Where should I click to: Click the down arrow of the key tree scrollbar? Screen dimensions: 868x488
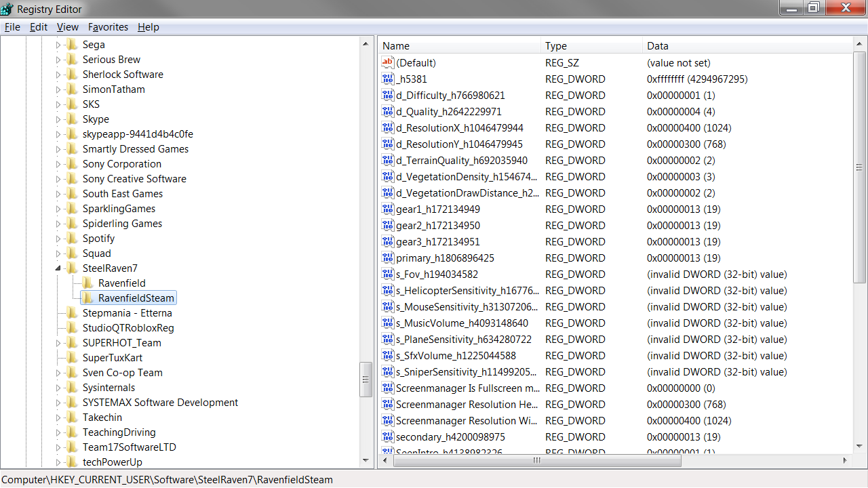coord(366,461)
